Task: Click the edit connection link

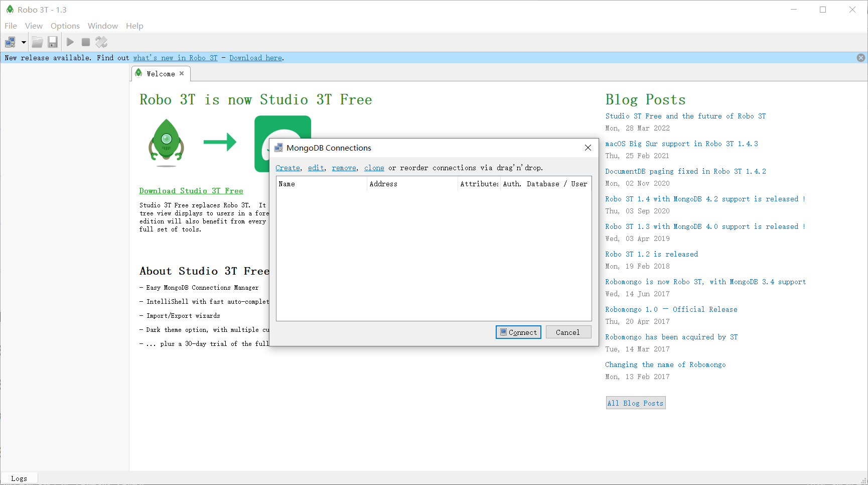Action: [x=316, y=168]
